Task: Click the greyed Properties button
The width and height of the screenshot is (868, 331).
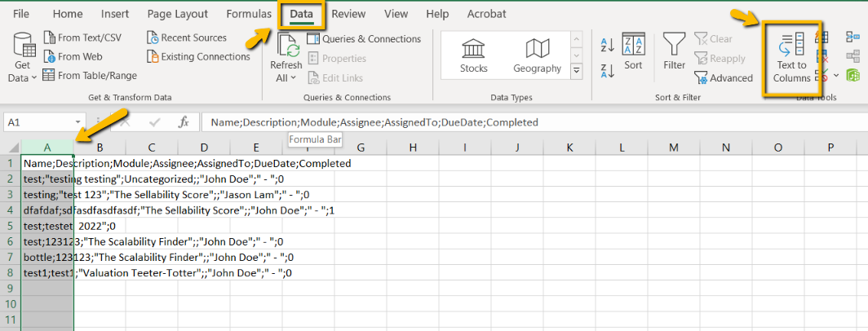Action: (x=337, y=58)
